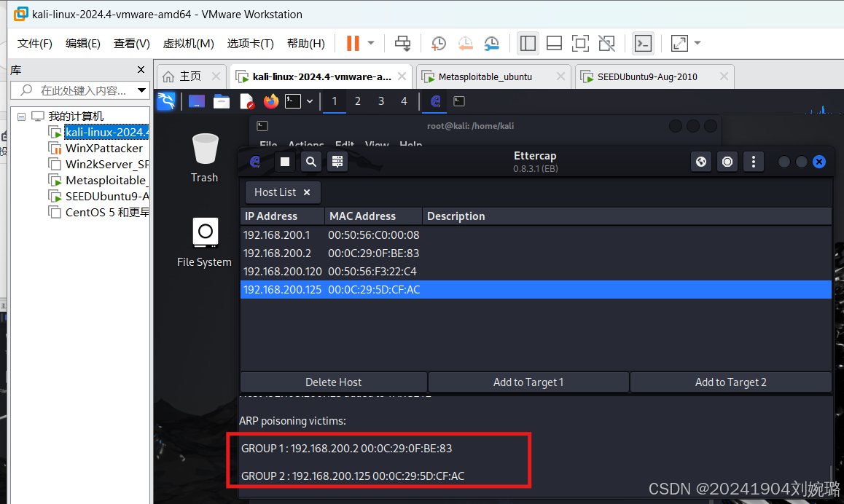Toggle Unity mode in VMware toolbar
Viewport: 844px width, 504px height.
click(x=606, y=43)
